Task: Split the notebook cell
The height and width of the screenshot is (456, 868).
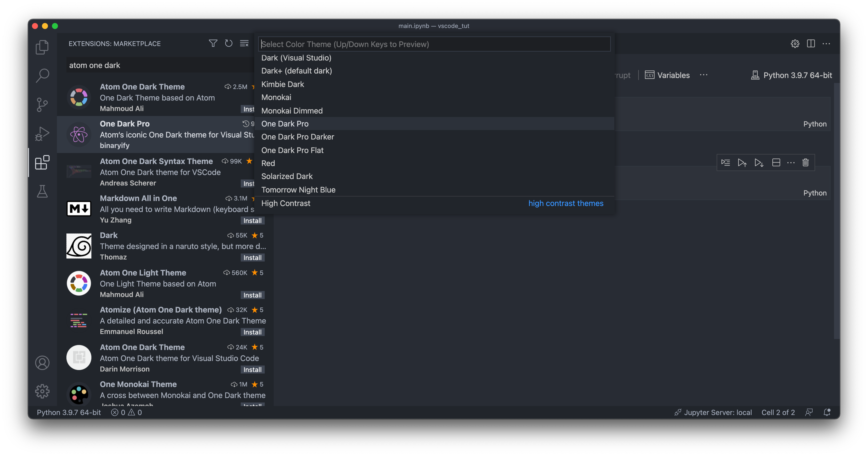Action: (x=776, y=162)
